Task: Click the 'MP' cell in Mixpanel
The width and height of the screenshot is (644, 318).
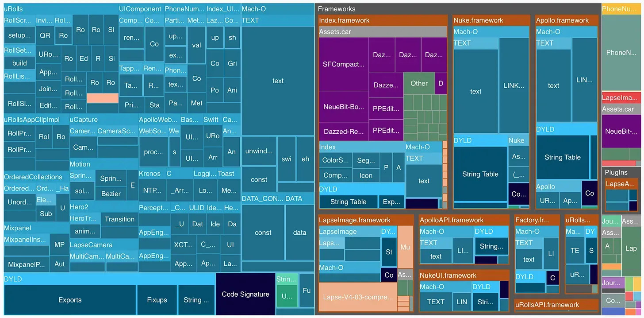Action: pos(59,245)
